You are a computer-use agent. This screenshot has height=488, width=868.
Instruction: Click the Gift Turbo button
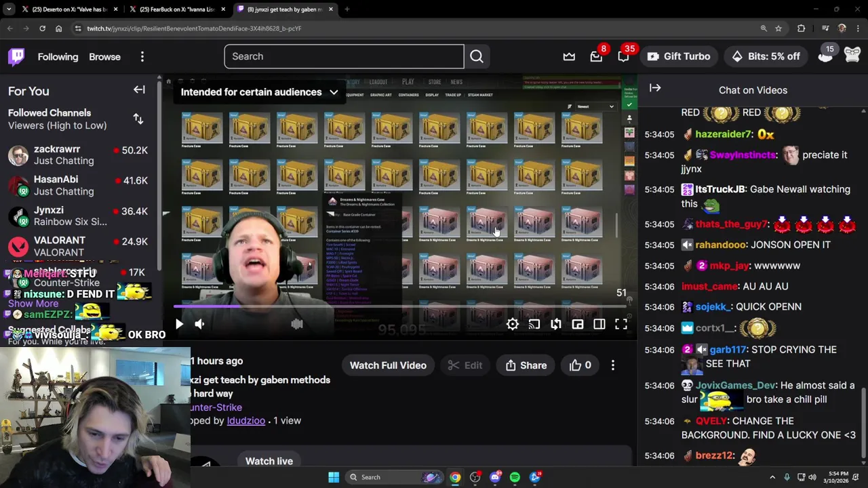pos(679,56)
